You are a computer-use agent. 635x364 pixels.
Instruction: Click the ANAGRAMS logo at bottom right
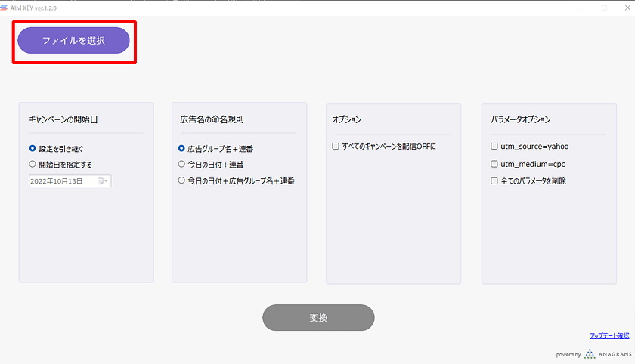(607, 353)
